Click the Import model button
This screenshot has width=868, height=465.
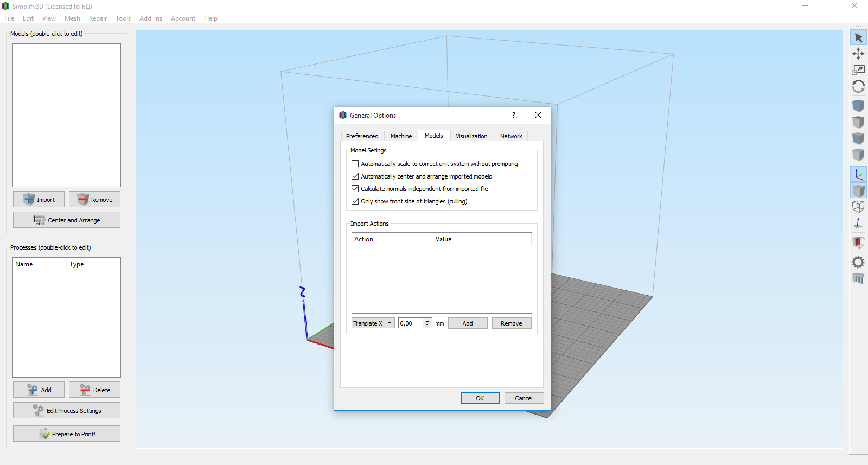coord(39,199)
